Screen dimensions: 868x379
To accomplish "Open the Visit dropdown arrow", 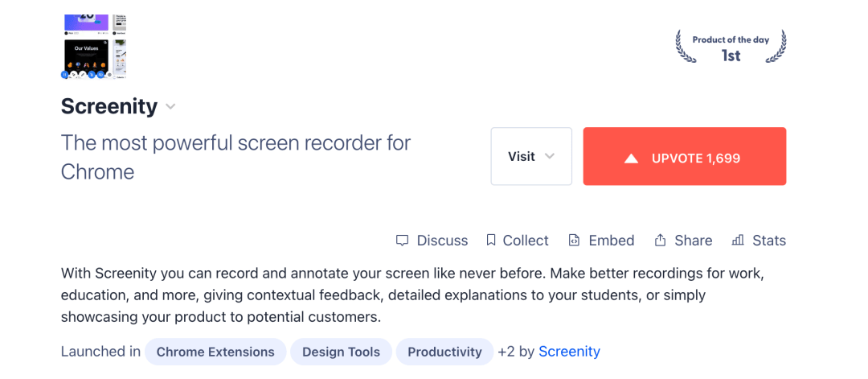I will [550, 156].
